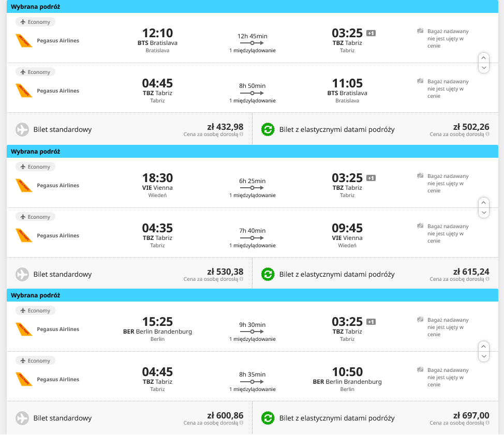Click first Wybrana podróż header bar

click(x=253, y=6)
